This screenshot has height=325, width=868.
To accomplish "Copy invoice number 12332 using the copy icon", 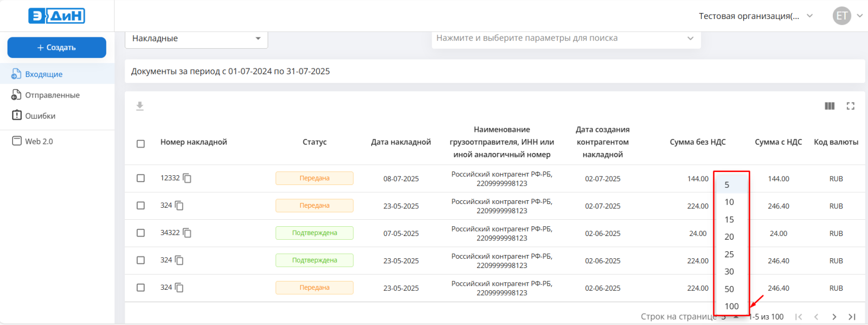I will click(187, 179).
